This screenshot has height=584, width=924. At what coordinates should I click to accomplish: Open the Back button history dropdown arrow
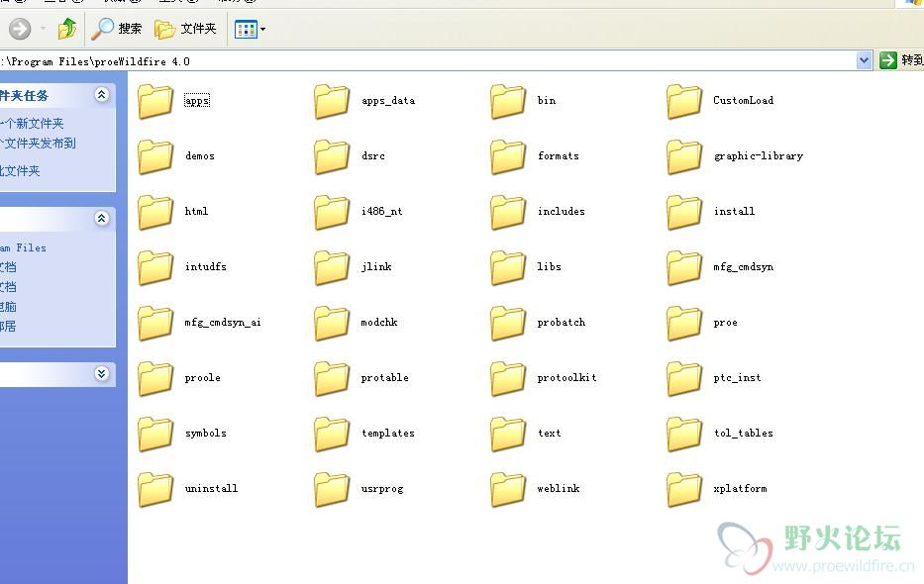[43, 29]
